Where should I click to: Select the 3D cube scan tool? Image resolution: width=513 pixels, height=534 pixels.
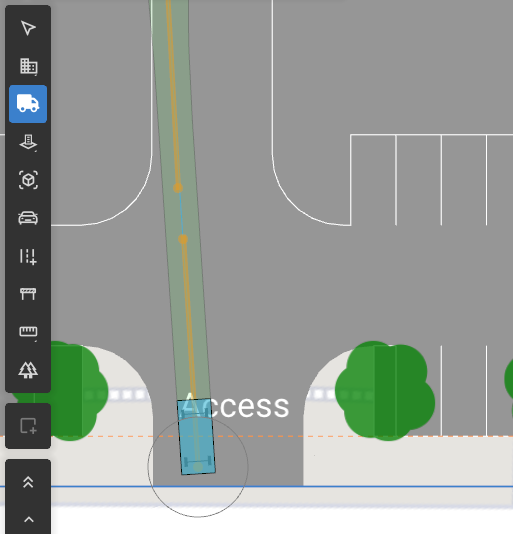[28, 180]
